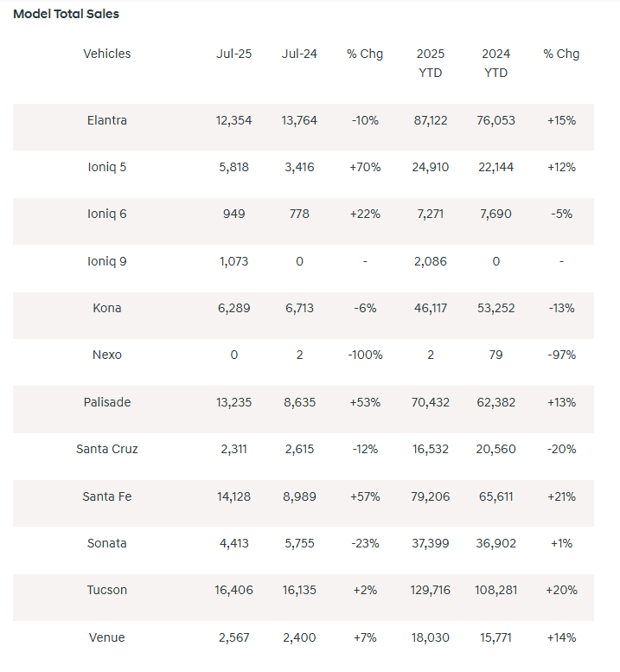
Task: Click the Model Total Sales heading
Action: coord(67,14)
